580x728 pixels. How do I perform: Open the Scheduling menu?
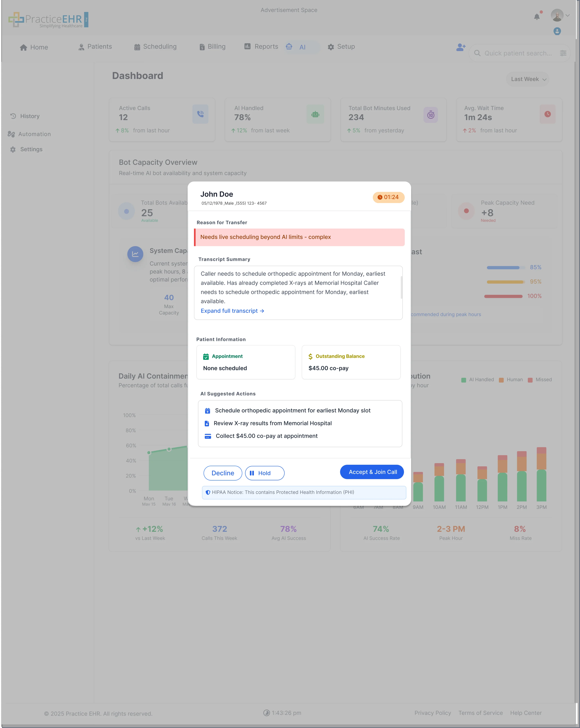coord(155,47)
